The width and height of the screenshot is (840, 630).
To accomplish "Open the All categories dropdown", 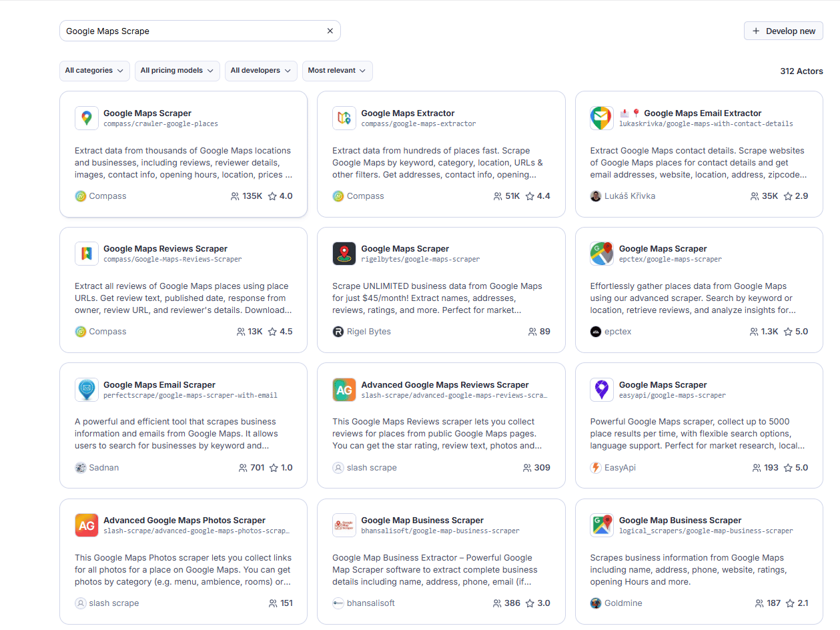I will [95, 71].
